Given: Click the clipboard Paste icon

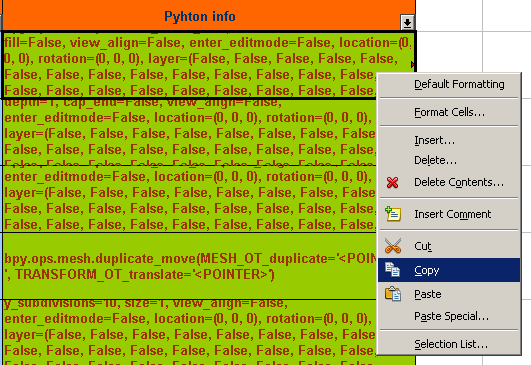Looking at the screenshot, I should 393,294.
